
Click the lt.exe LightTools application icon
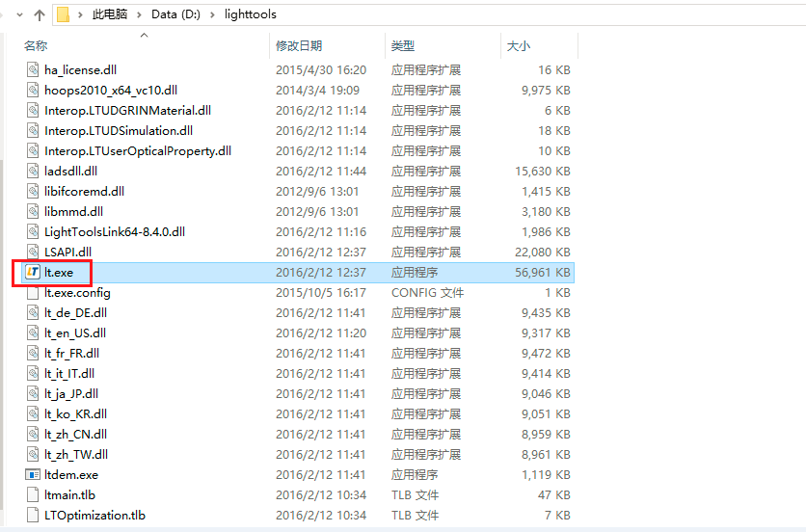pyautogui.click(x=33, y=272)
